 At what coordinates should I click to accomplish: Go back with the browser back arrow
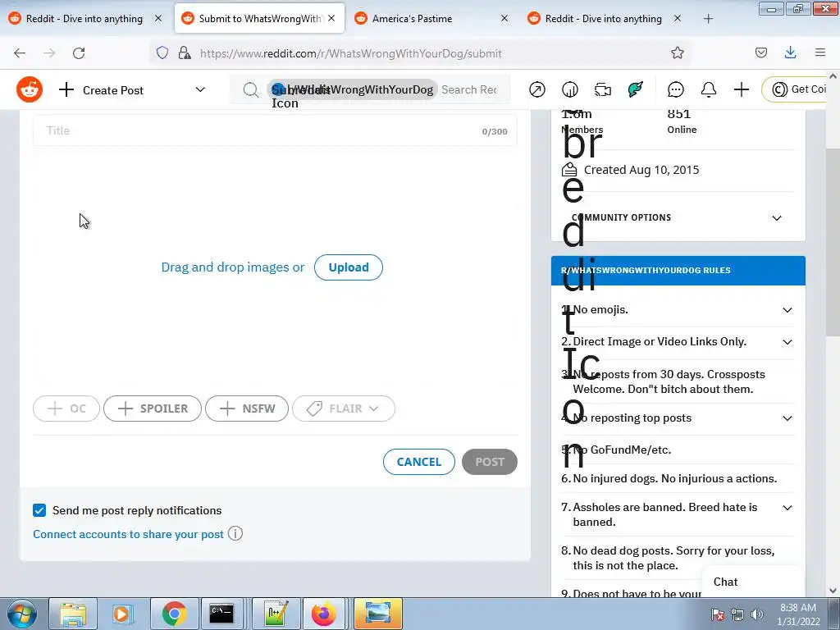tap(20, 53)
